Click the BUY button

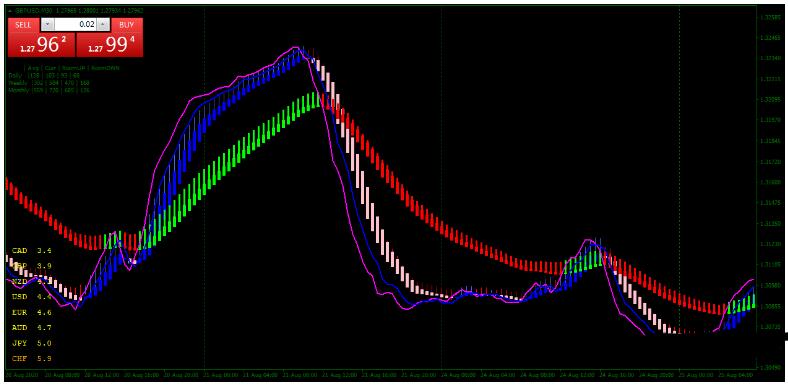pos(127,25)
